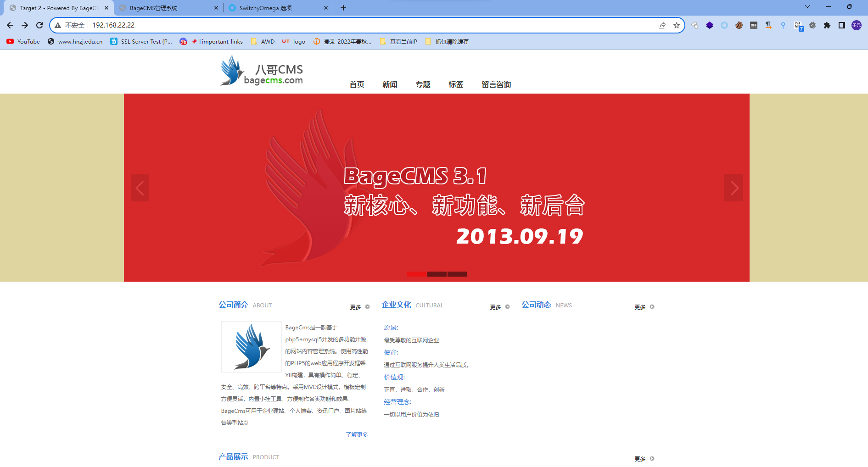
Task: Select the first banner slide indicator
Action: (x=417, y=274)
